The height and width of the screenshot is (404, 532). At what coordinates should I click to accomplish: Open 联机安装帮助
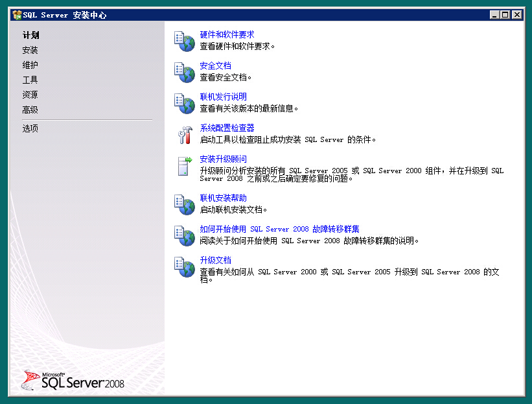(224, 198)
